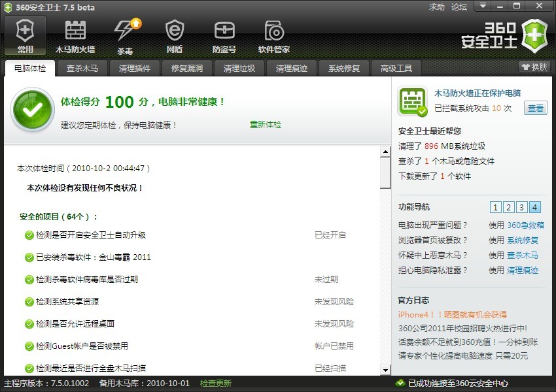Switch to the 查杀木马 tab
Screen dimensions: 556x392
[x=82, y=68]
